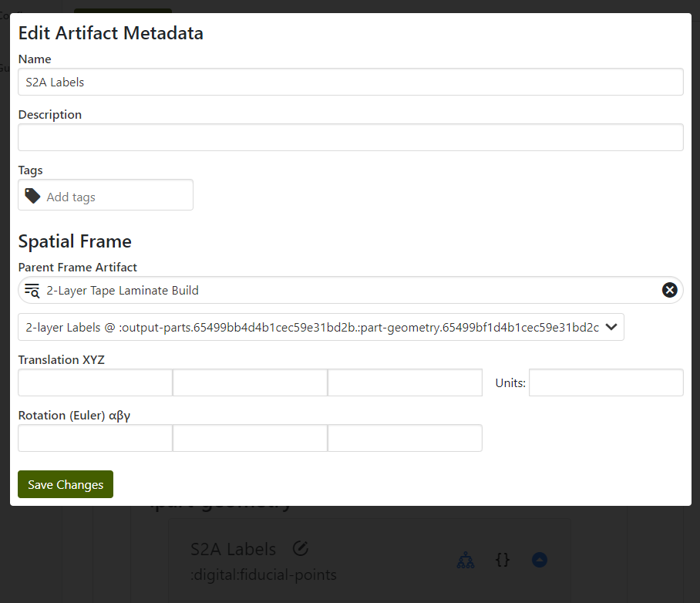Click the Spatial Frame heading
The width and height of the screenshot is (700, 603).
click(75, 241)
